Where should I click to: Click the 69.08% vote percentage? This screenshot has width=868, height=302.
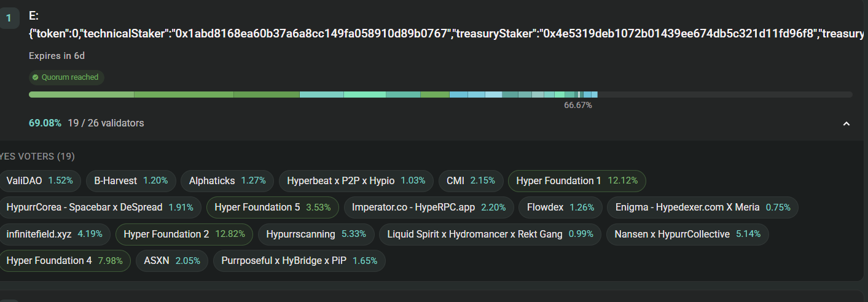point(45,123)
